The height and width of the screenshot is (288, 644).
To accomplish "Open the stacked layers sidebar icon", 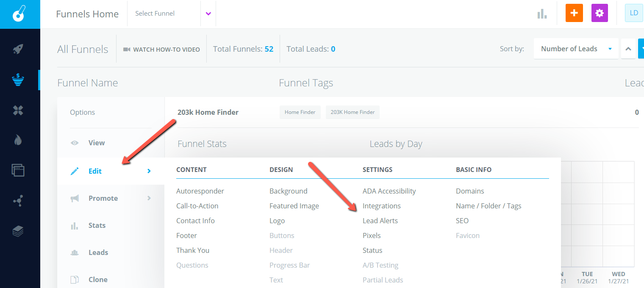I will pos(18,231).
